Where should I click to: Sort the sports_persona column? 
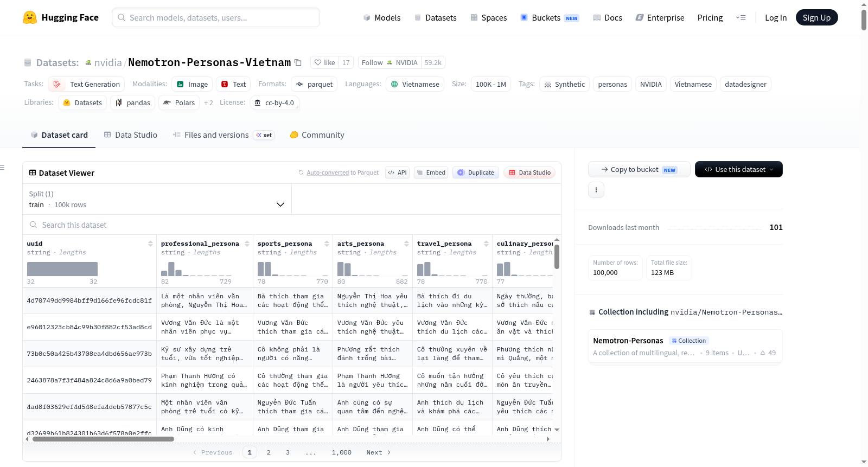[327, 244]
